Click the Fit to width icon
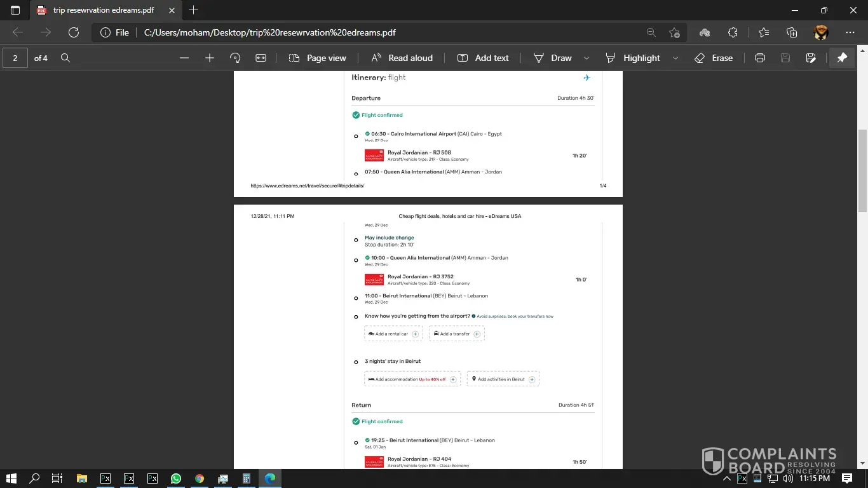Viewport: 868px width, 488px height. tap(261, 58)
